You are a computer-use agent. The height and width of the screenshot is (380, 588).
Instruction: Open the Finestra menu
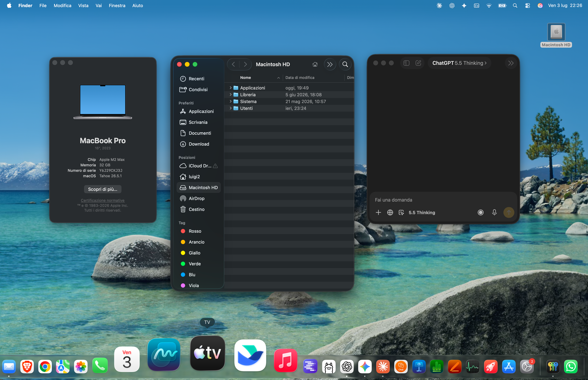117,5
